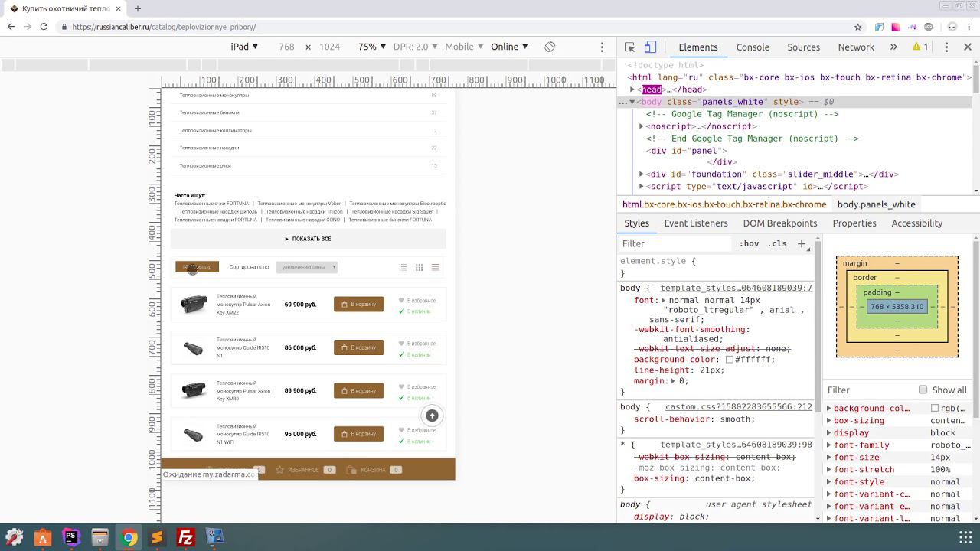Switch to compact lines view icon
Image resolution: width=980 pixels, height=551 pixels.
tap(436, 267)
